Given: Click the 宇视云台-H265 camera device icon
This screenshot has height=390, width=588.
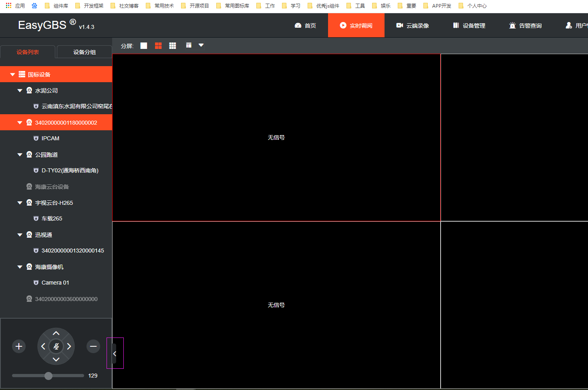Looking at the screenshot, I should [x=29, y=202].
